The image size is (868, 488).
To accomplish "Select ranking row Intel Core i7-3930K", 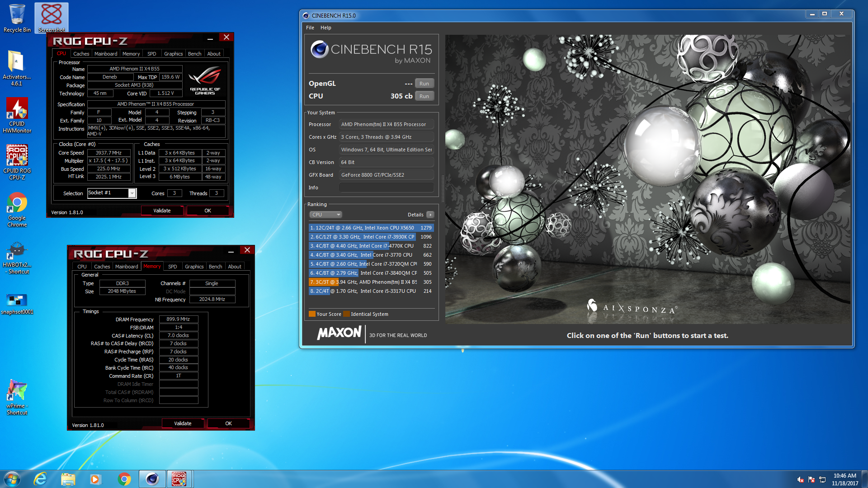I will (371, 237).
